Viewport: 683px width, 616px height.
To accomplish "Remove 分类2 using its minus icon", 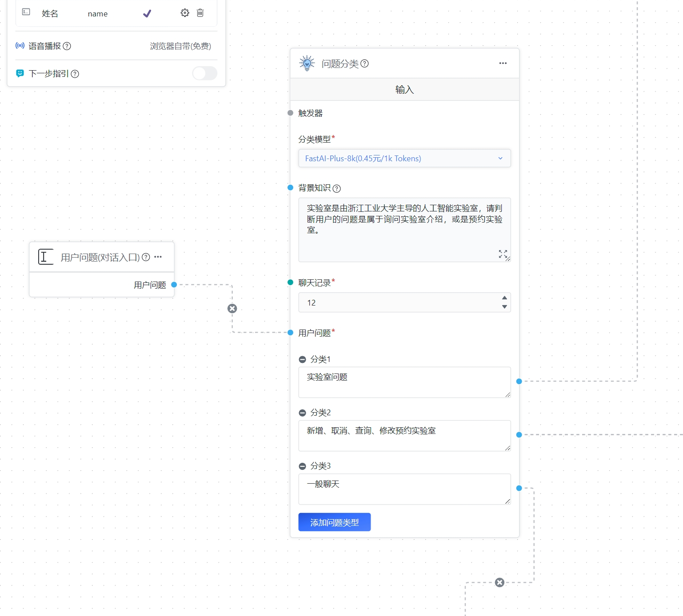I will tap(303, 413).
